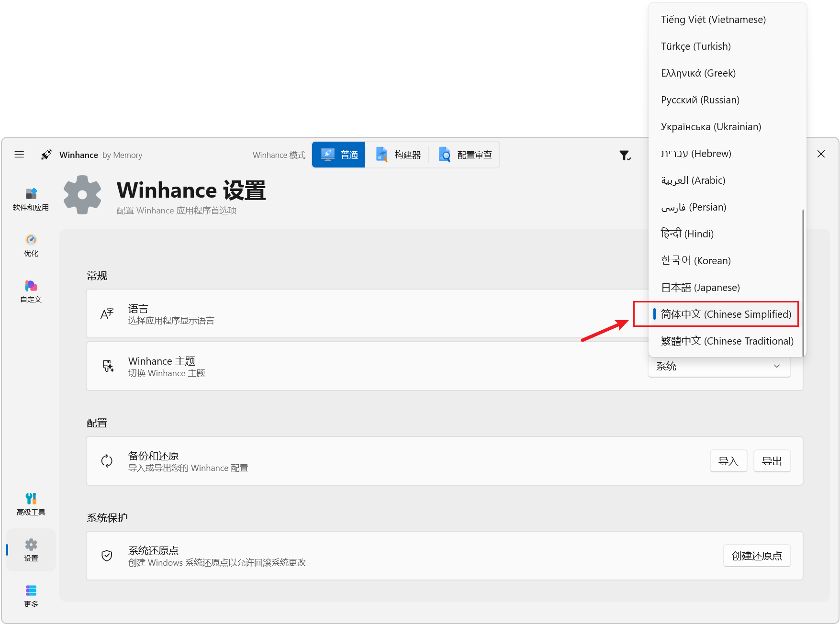
Task: Click the 配置 Winhance 应用程序首选项 subtitle
Action: click(x=177, y=211)
